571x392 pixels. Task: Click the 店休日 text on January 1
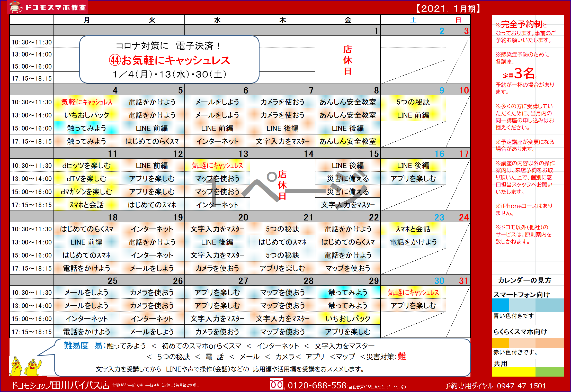(x=347, y=60)
